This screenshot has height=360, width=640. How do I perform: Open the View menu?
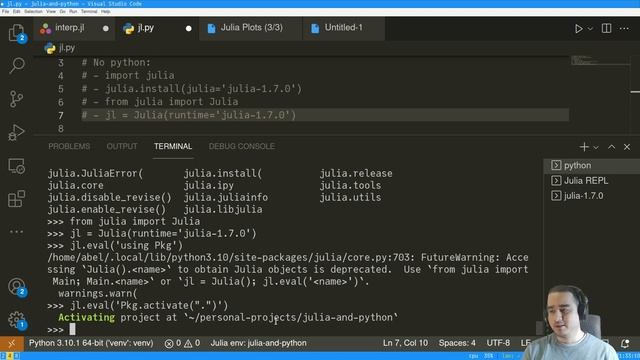click(x=51, y=12)
